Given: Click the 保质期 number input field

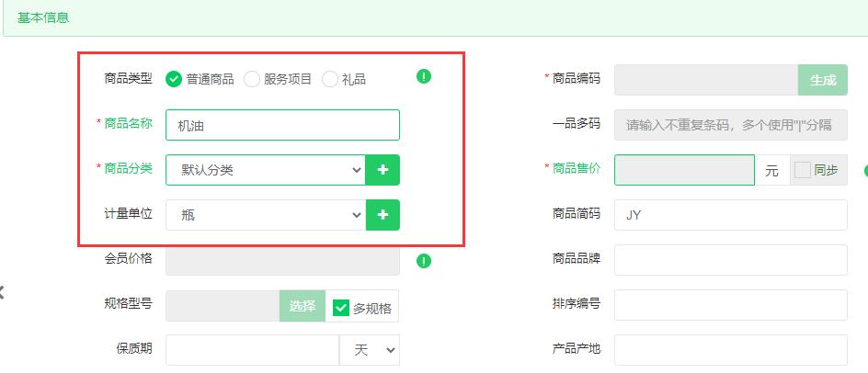Looking at the screenshot, I should (x=253, y=350).
